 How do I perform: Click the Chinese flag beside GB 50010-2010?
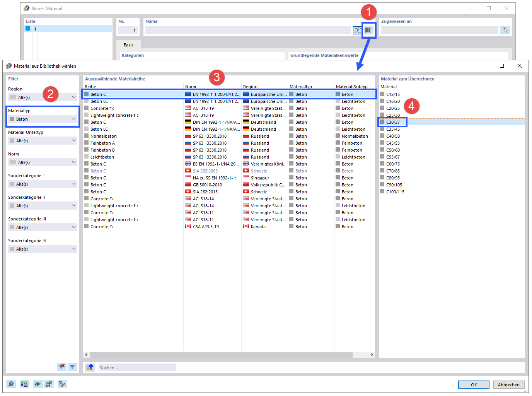188,184
